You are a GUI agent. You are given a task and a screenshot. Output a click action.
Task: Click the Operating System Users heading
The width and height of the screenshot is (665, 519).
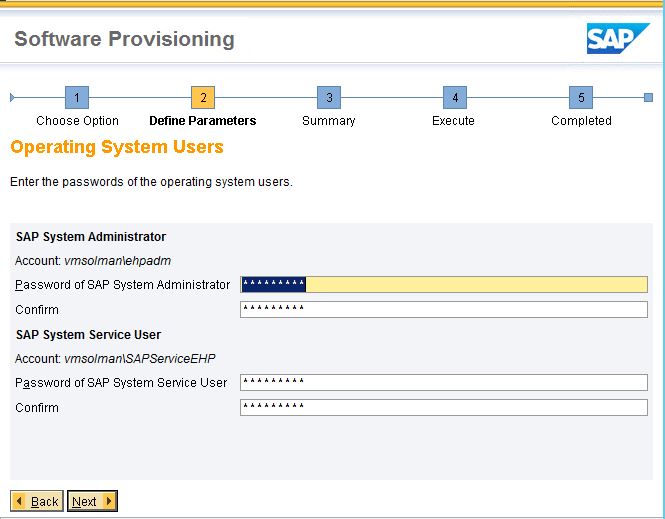(x=117, y=147)
